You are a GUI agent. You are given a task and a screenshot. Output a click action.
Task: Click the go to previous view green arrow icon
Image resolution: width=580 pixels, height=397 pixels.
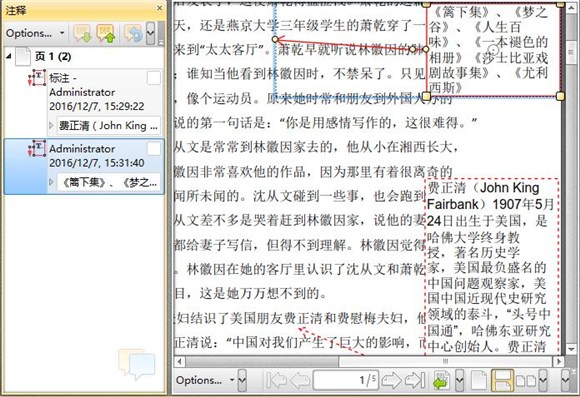pos(441,381)
